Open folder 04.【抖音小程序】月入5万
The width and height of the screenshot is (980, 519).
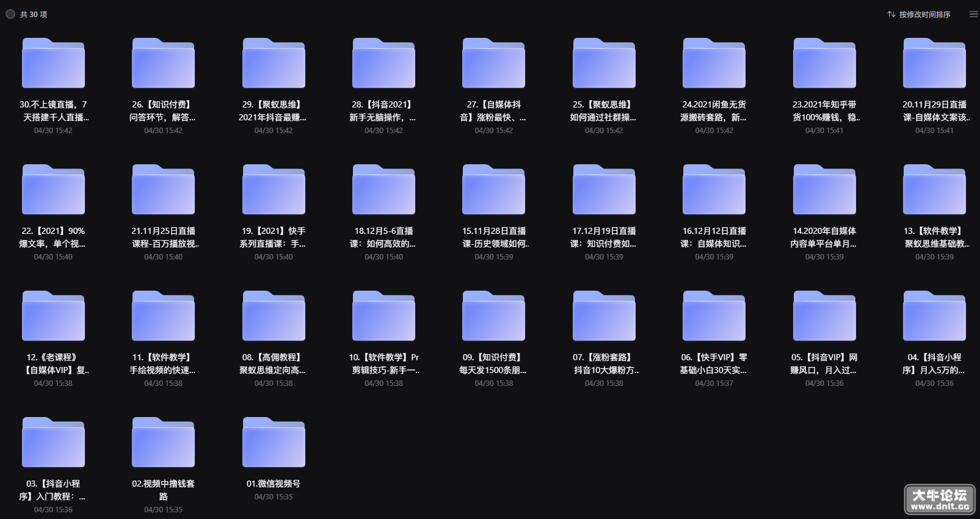pyautogui.click(x=934, y=316)
